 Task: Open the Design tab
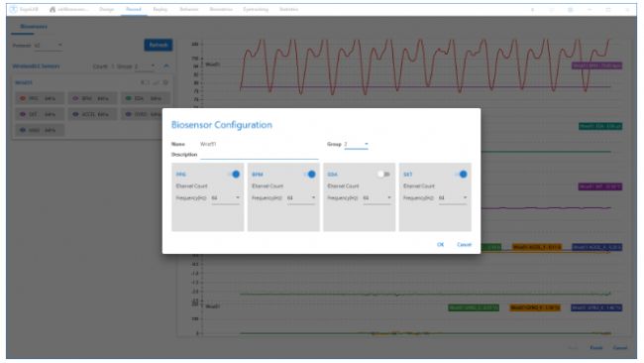pos(106,10)
